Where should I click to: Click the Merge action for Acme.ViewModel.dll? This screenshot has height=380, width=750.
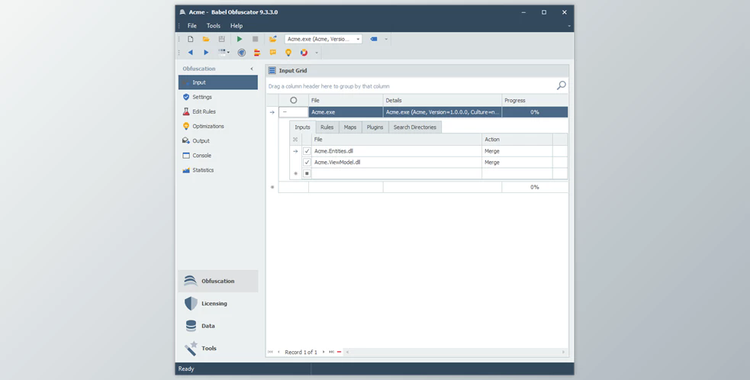[517, 162]
